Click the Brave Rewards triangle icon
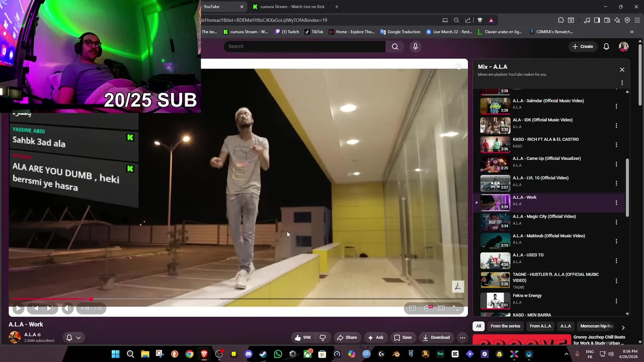The width and height of the screenshot is (644, 362). tap(491, 20)
